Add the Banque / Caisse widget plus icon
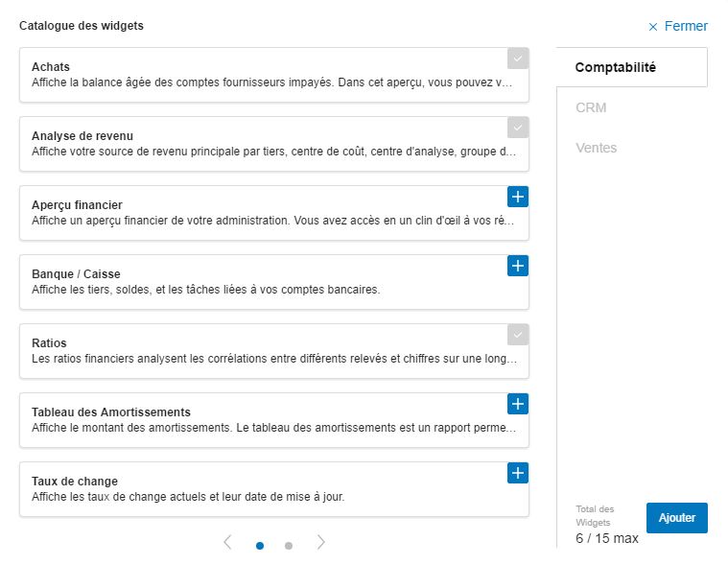This screenshot has height=565, width=728. coord(518,266)
